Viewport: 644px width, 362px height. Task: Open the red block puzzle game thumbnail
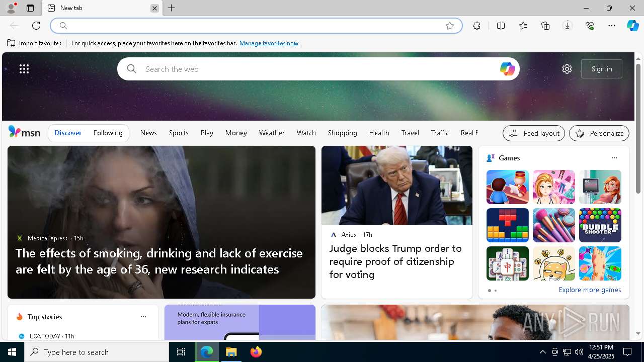[507, 225]
